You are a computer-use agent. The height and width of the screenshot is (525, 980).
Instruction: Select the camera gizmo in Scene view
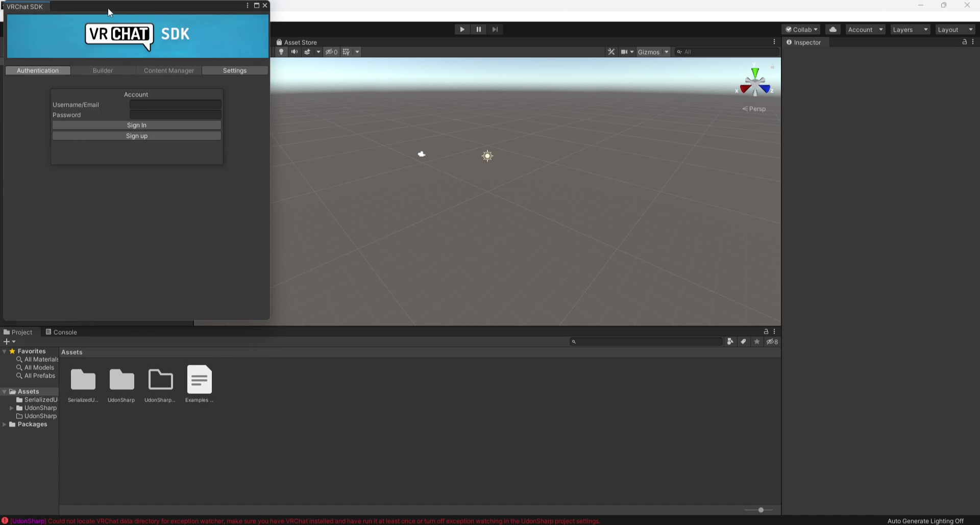click(x=422, y=154)
